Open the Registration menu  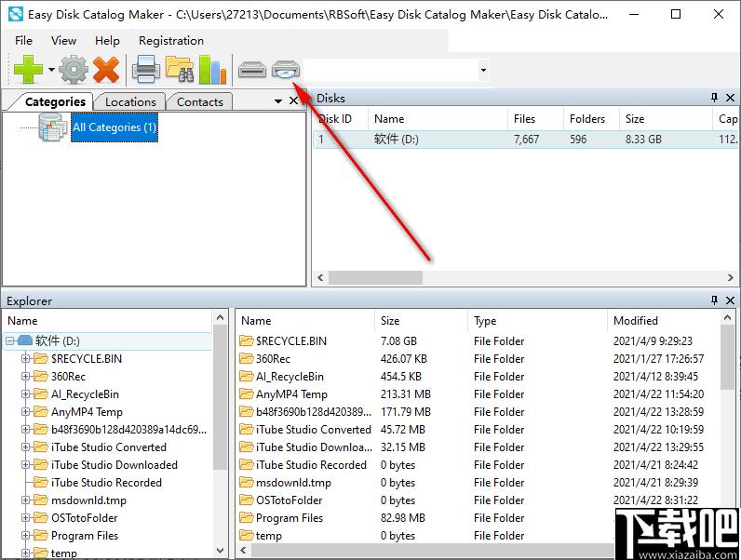click(x=171, y=41)
